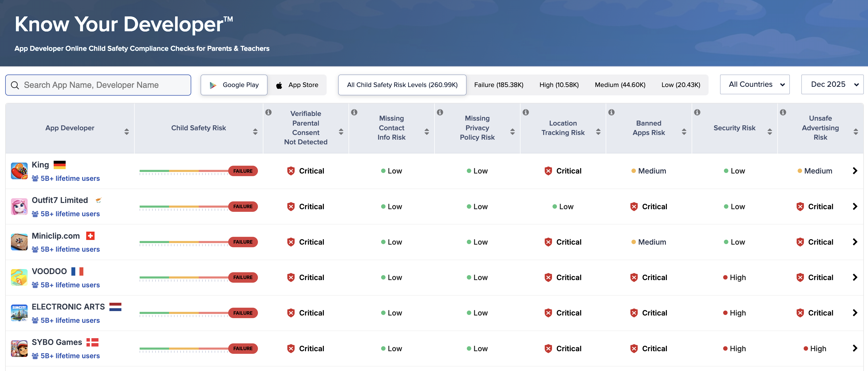Click info icon beside Missing Privacy Policy Risk
The image size is (868, 371).
(x=440, y=112)
